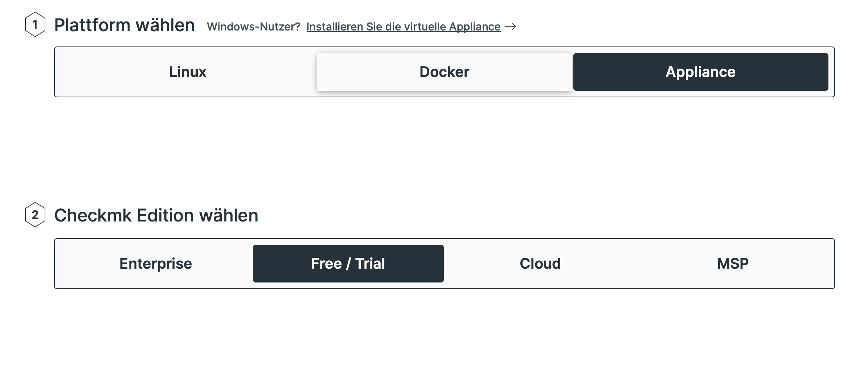The width and height of the screenshot is (868, 366).
Task: Click the step 2 hexagon icon
Action: [x=35, y=215]
